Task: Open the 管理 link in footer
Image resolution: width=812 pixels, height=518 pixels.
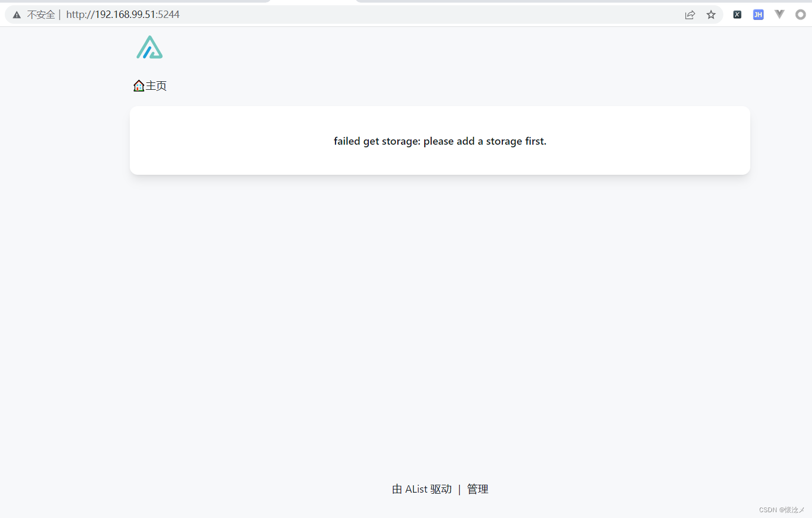Action: coord(477,489)
